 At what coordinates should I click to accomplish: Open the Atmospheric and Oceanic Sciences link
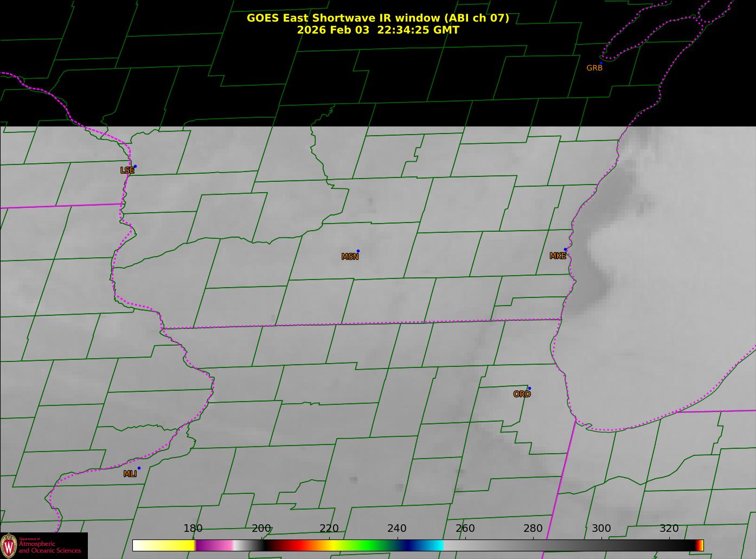50,547
